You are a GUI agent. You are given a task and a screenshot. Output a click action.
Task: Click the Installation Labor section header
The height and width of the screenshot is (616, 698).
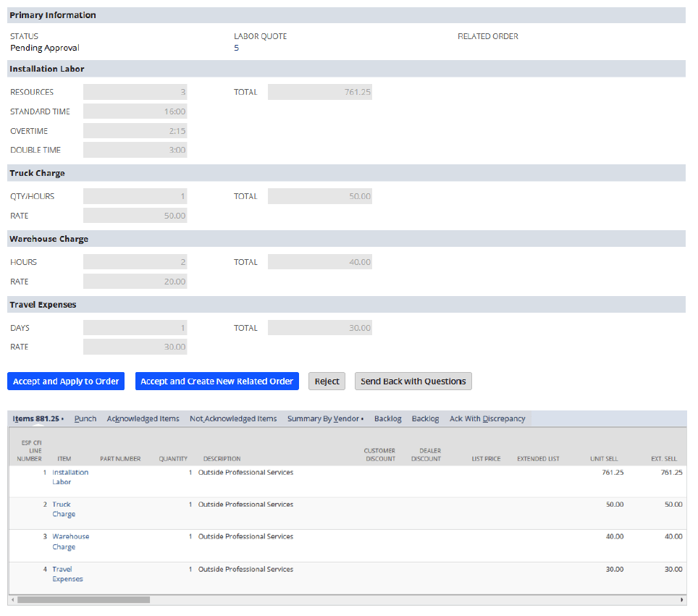tap(346, 69)
